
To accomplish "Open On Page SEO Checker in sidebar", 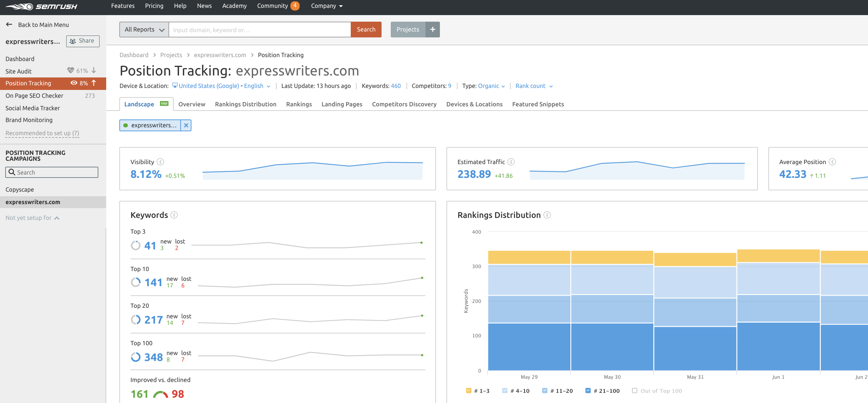I will click(x=34, y=96).
